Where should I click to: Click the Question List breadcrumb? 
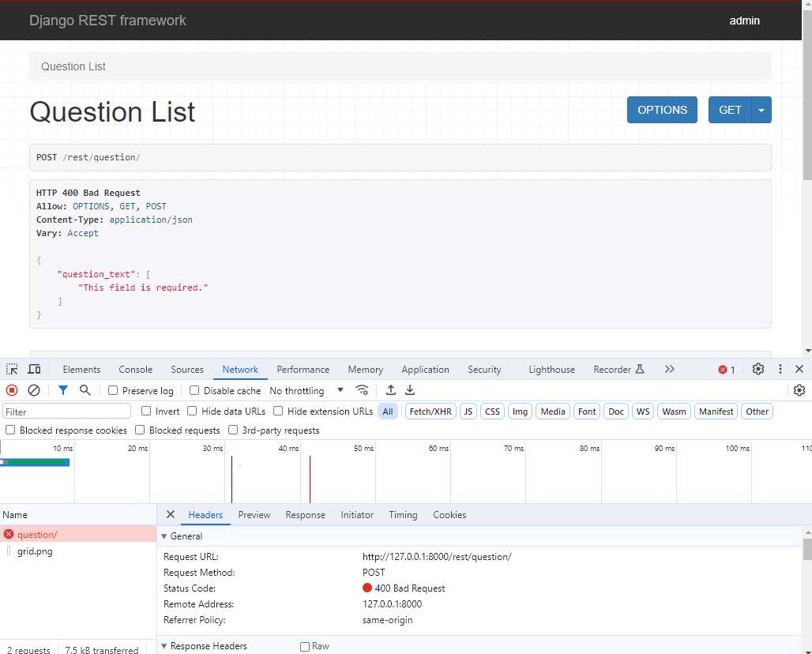(73, 66)
